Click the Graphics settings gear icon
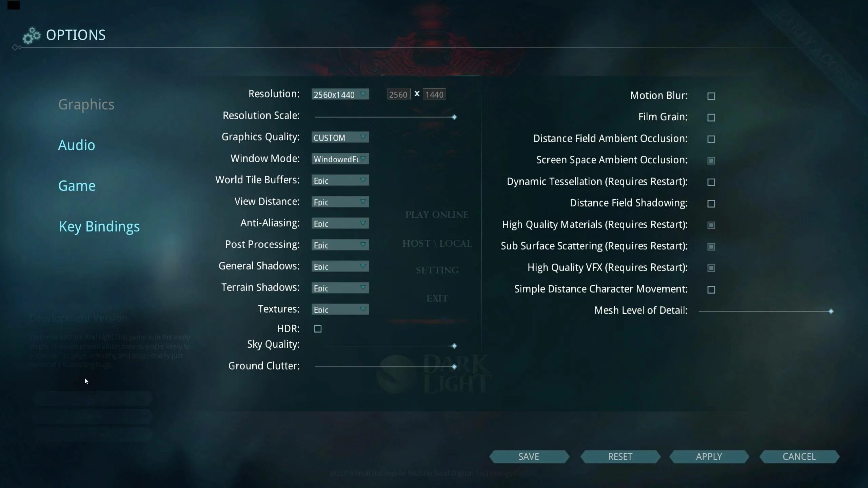Image resolution: width=868 pixels, height=488 pixels. coord(31,34)
